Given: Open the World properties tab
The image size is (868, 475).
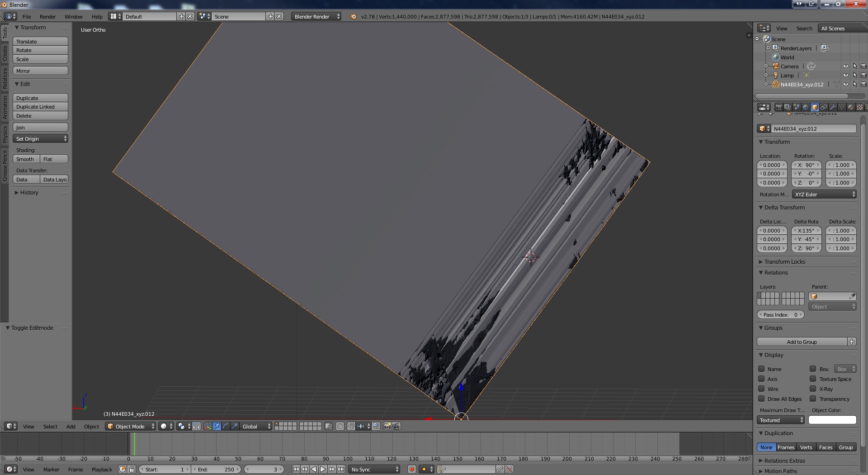Looking at the screenshot, I should click(806, 107).
